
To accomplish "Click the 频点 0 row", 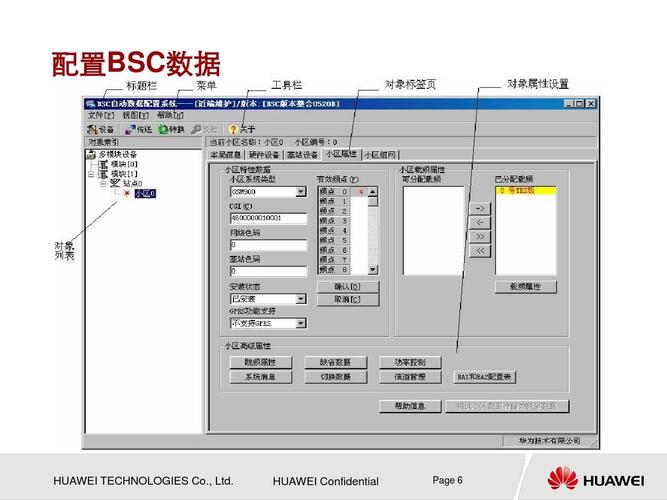I will tap(342, 192).
